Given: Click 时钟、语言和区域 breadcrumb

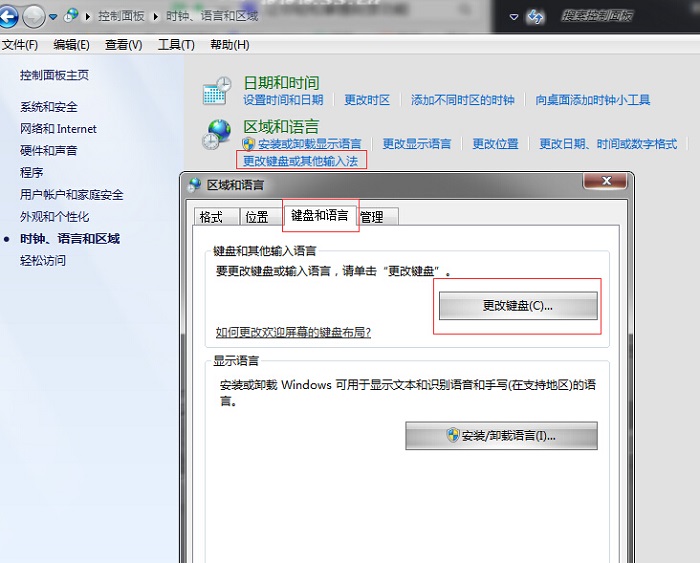Looking at the screenshot, I should [212, 16].
